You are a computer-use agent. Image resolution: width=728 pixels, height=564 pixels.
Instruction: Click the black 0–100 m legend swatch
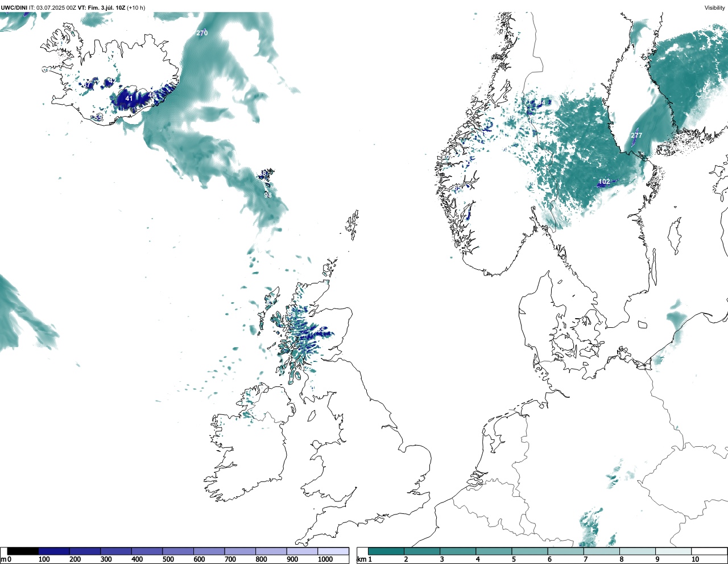pos(23,551)
